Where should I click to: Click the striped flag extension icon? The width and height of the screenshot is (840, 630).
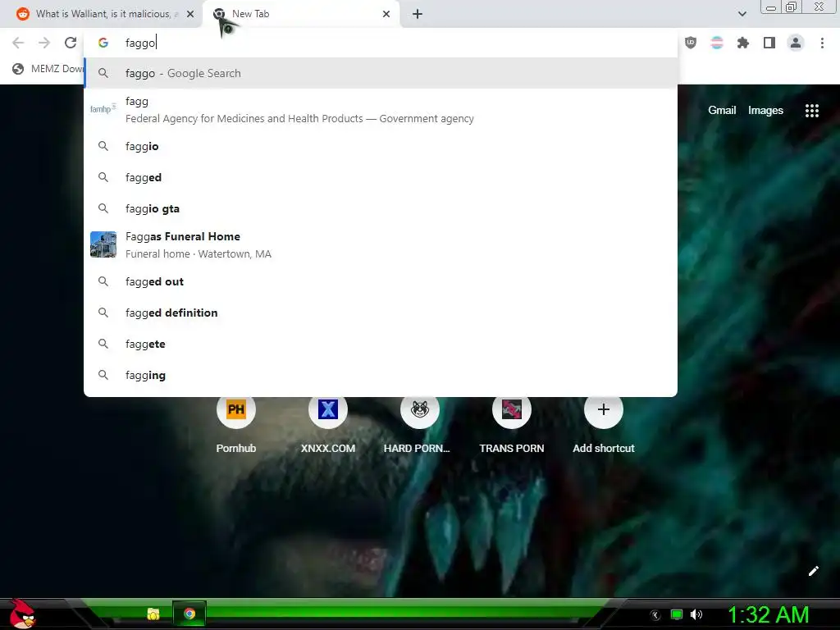pyautogui.click(x=717, y=43)
